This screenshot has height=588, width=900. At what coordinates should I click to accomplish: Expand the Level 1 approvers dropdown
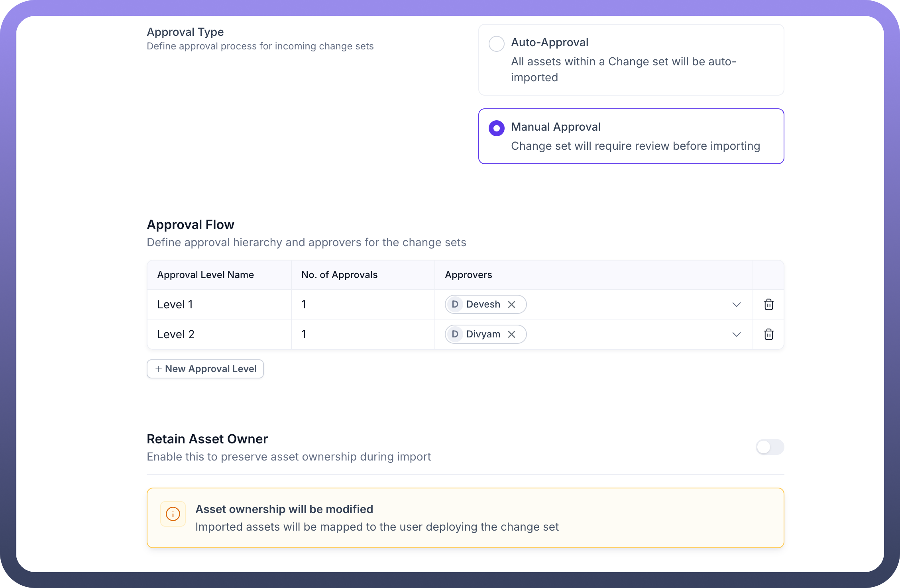(736, 304)
